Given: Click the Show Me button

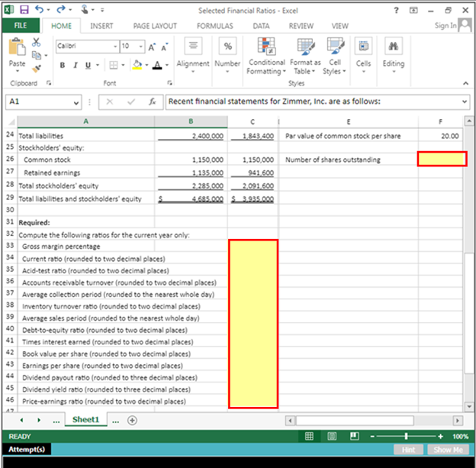Looking at the screenshot, I should (448, 450).
